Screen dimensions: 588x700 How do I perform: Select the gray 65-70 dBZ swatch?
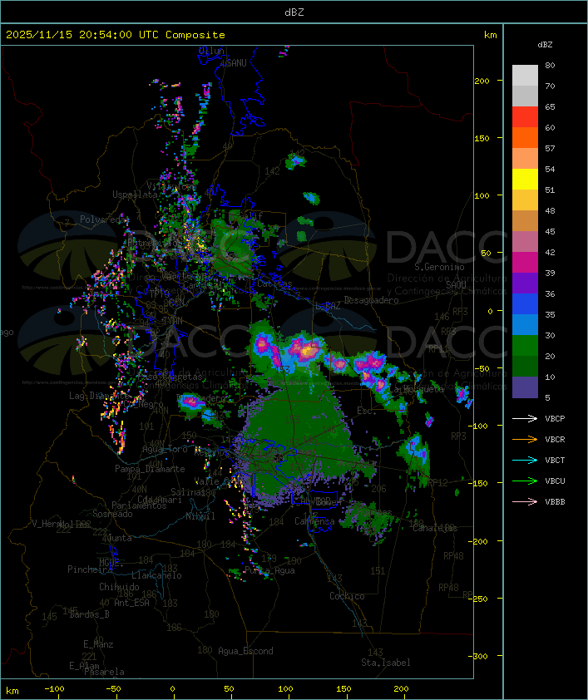[x=525, y=96]
